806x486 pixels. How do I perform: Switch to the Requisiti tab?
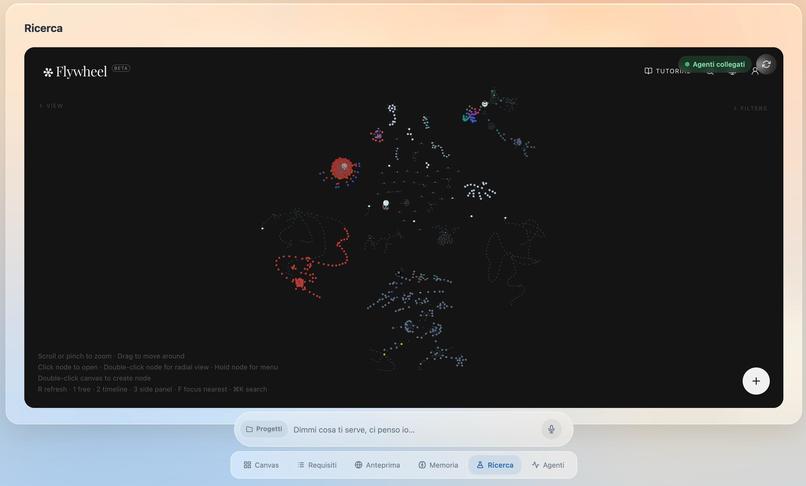pos(317,465)
